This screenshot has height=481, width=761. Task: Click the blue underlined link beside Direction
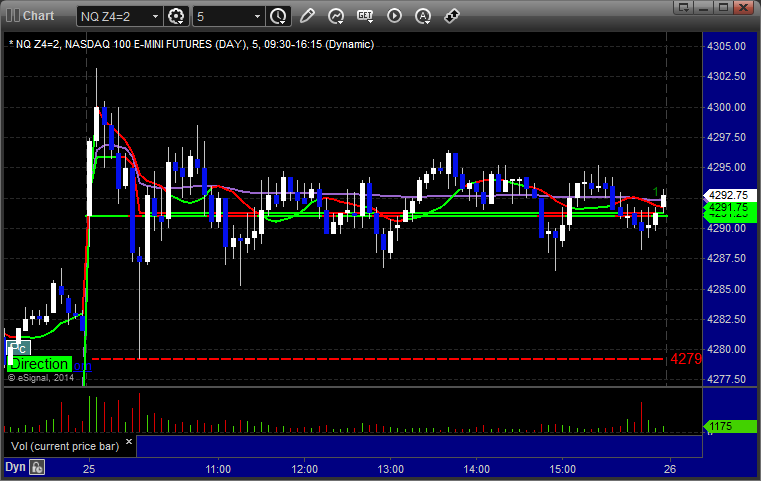(x=83, y=365)
